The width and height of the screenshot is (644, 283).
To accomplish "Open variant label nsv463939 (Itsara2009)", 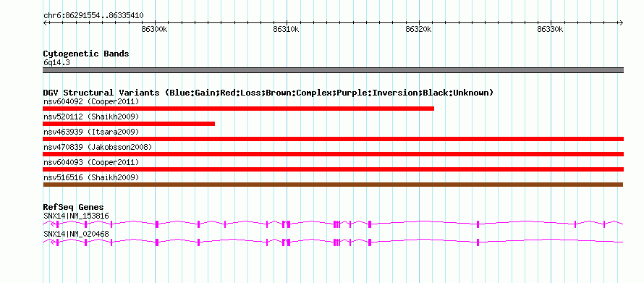I will coord(91,132).
